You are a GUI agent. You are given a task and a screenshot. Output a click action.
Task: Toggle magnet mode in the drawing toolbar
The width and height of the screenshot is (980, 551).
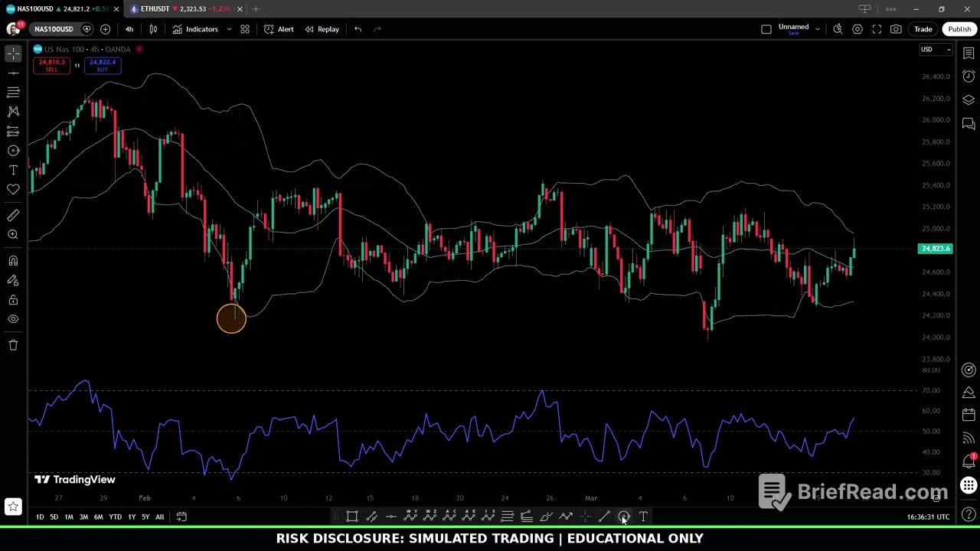(12, 260)
